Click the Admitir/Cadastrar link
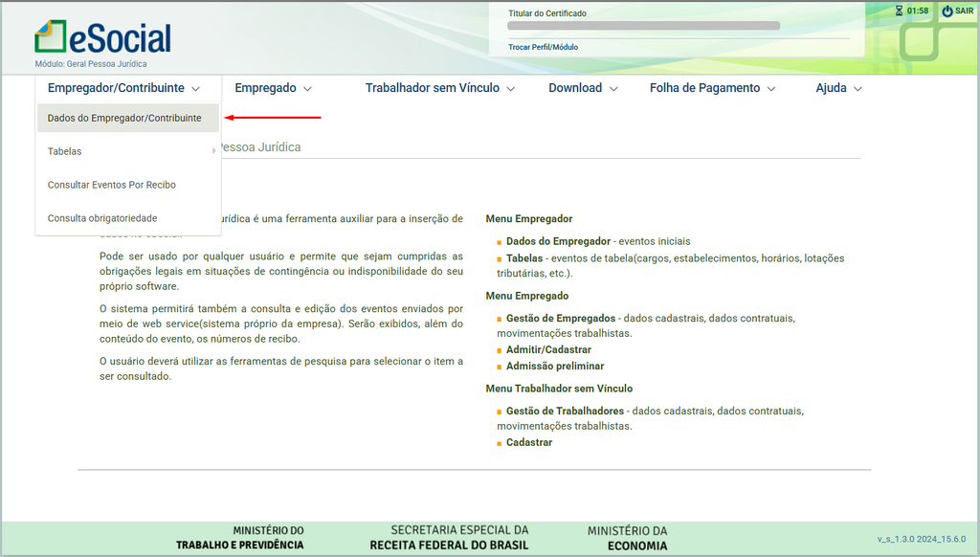This screenshot has width=980, height=557. point(548,350)
